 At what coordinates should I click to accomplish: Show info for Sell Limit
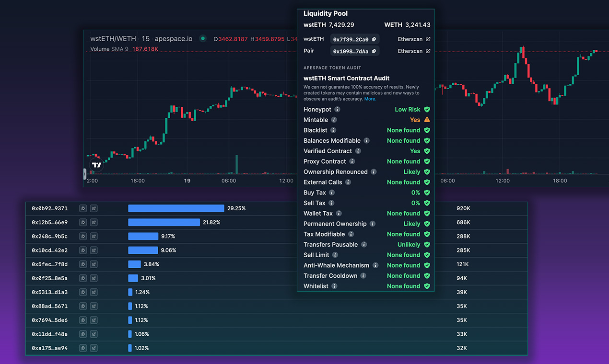[335, 255]
